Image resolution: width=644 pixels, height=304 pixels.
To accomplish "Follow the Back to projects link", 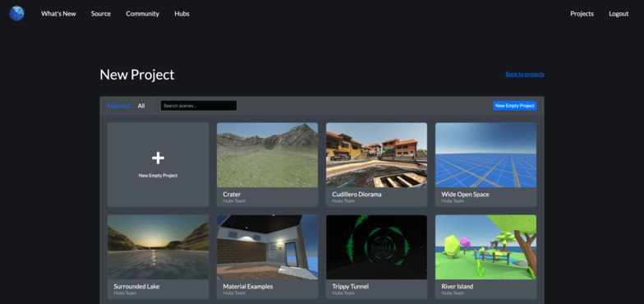I will [524, 74].
